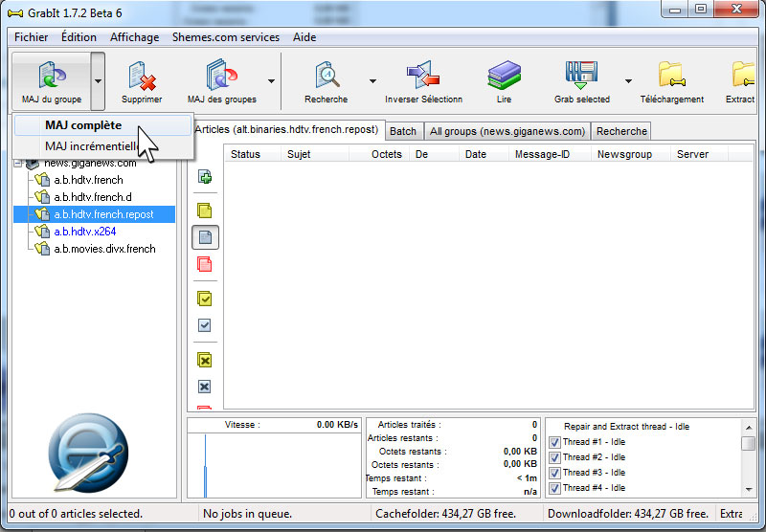The height and width of the screenshot is (532, 766).
Task: Click the blue checkmark select icon
Action: 205,325
